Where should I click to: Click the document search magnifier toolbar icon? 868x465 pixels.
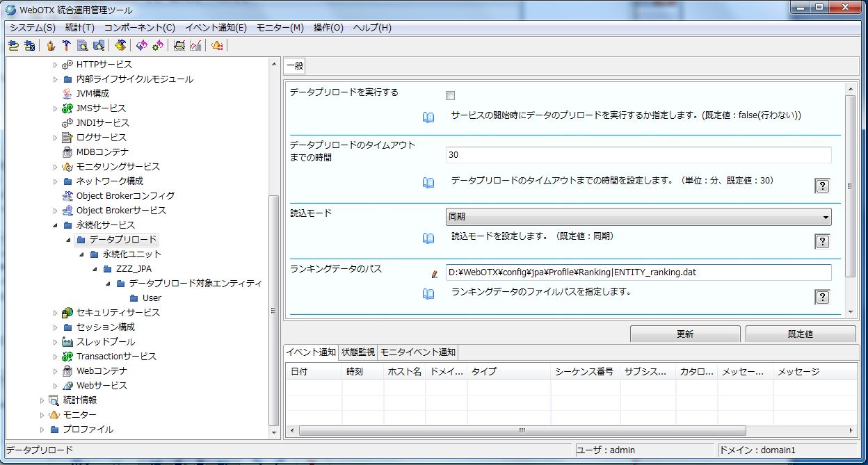click(83, 46)
